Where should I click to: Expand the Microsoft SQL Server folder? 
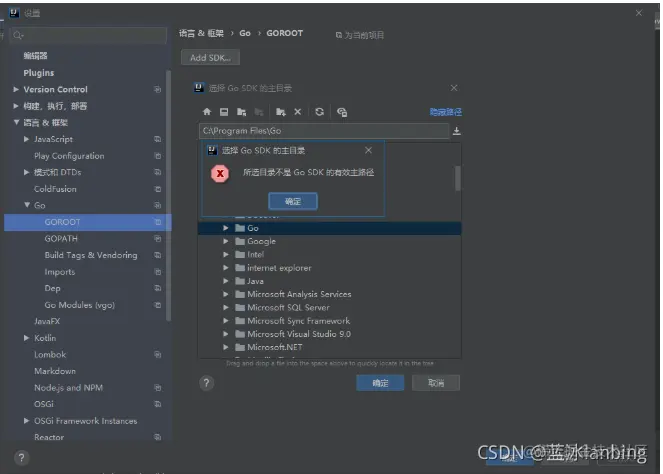226,307
